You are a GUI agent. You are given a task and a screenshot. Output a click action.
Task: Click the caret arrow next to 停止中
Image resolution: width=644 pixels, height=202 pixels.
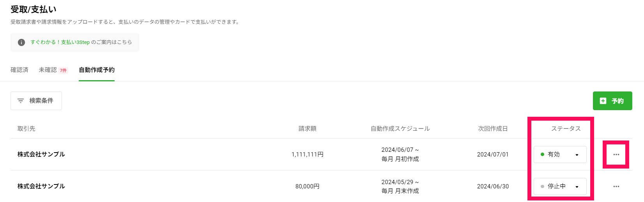click(577, 187)
